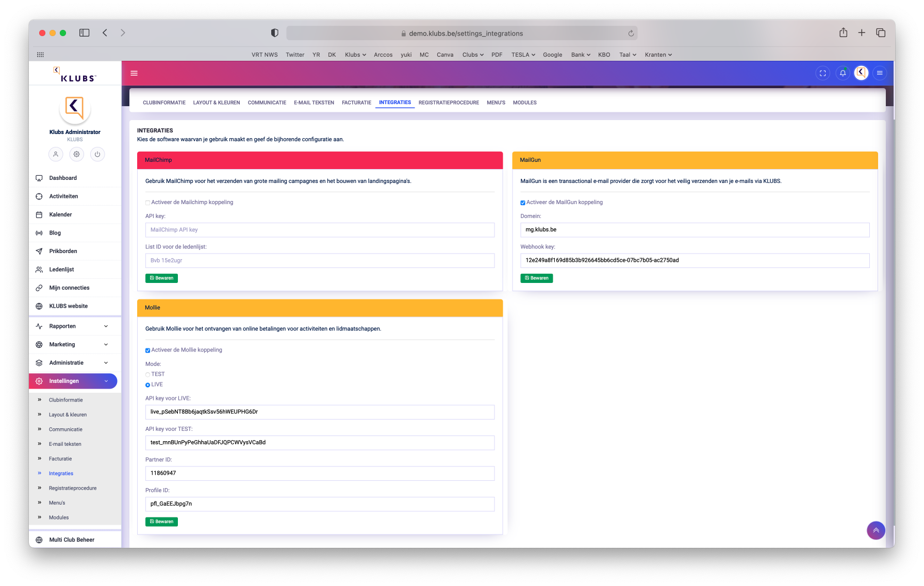Click the Mollie Profile ID field

coord(320,504)
